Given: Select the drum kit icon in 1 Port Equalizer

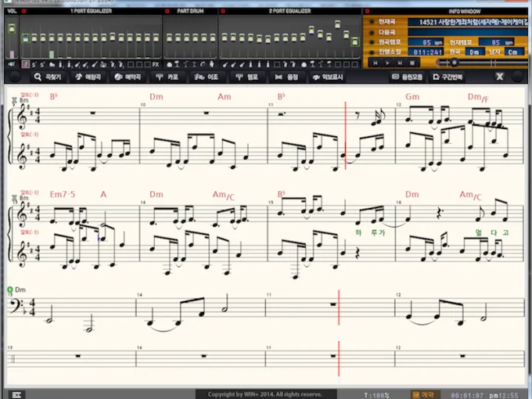Looking at the screenshot, I should coord(103,64).
